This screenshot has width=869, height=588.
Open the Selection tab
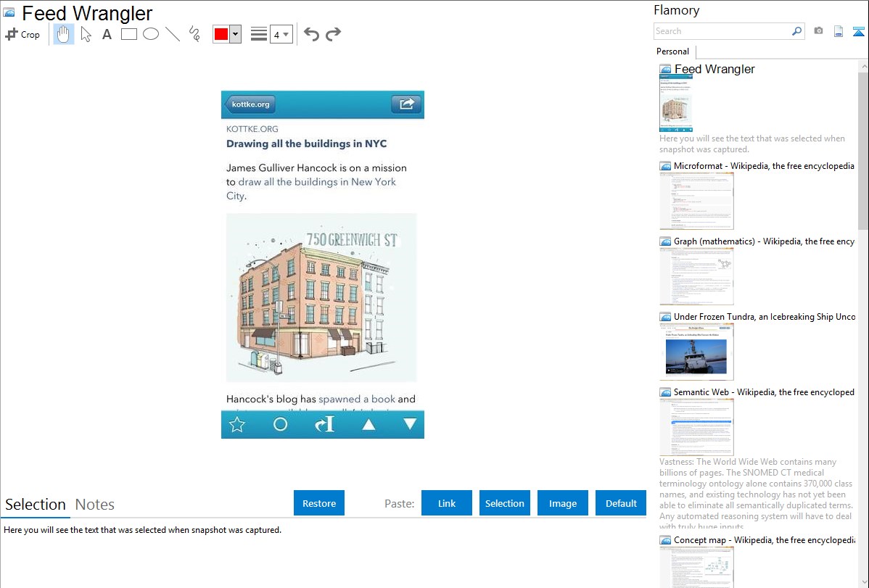point(36,505)
